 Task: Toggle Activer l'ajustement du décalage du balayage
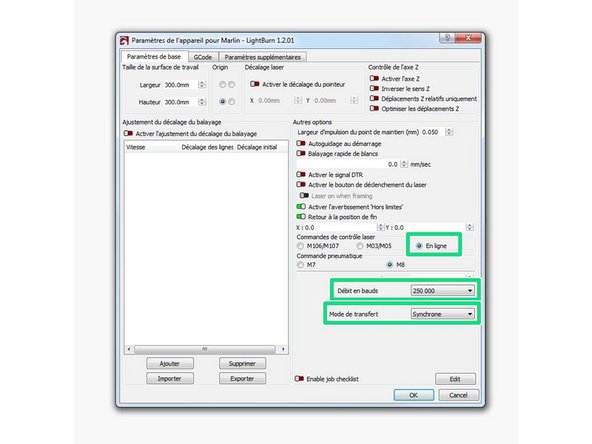[x=128, y=134]
